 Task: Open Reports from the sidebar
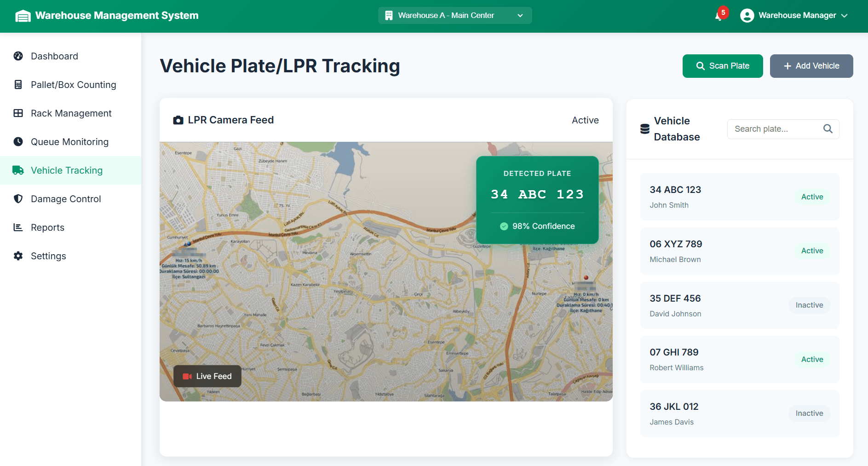pos(47,227)
